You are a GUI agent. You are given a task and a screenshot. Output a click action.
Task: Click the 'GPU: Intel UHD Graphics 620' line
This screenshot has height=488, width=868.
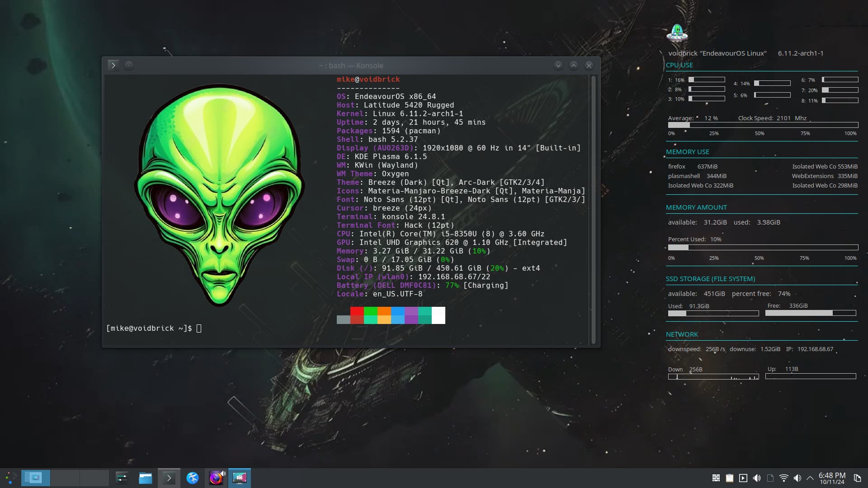(x=452, y=243)
